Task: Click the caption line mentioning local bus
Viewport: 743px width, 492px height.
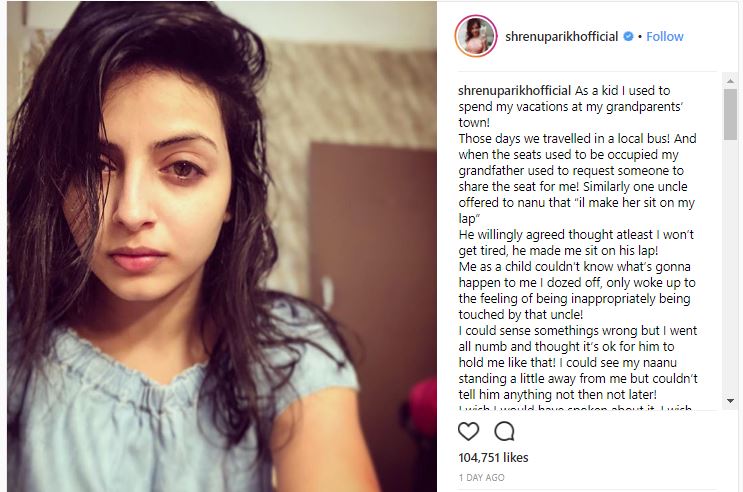Action: (x=577, y=138)
